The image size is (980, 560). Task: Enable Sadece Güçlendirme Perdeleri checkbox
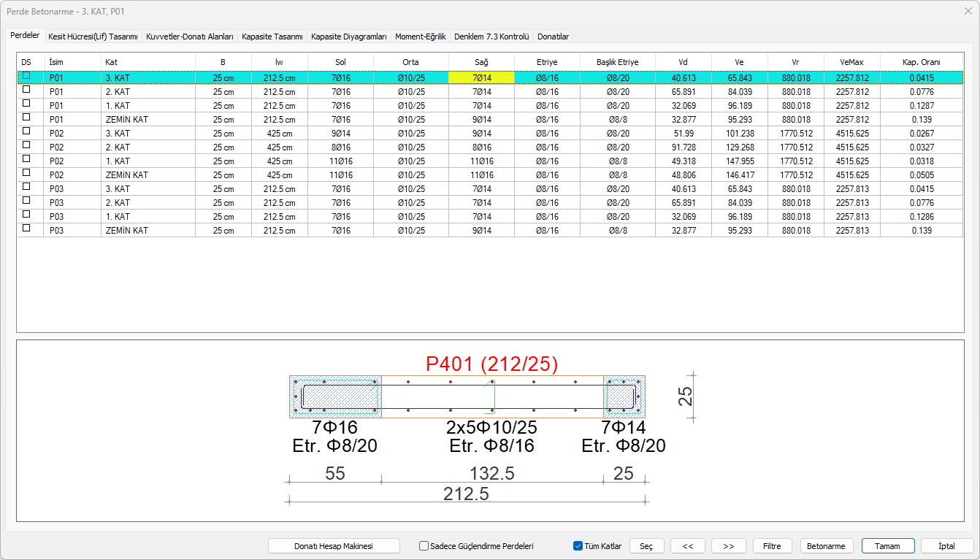(x=424, y=545)
